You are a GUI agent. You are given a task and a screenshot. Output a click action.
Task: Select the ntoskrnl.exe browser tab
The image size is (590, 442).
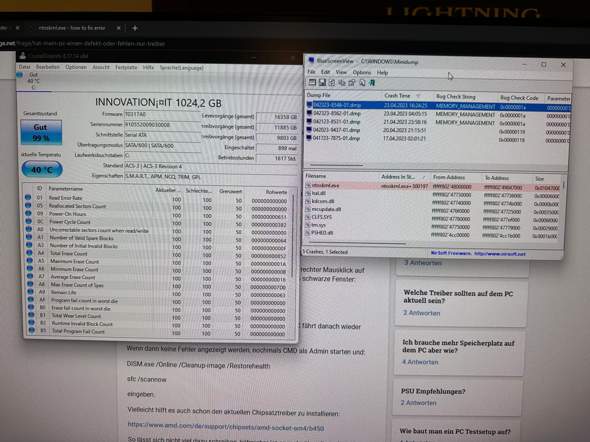coord(75,28)
